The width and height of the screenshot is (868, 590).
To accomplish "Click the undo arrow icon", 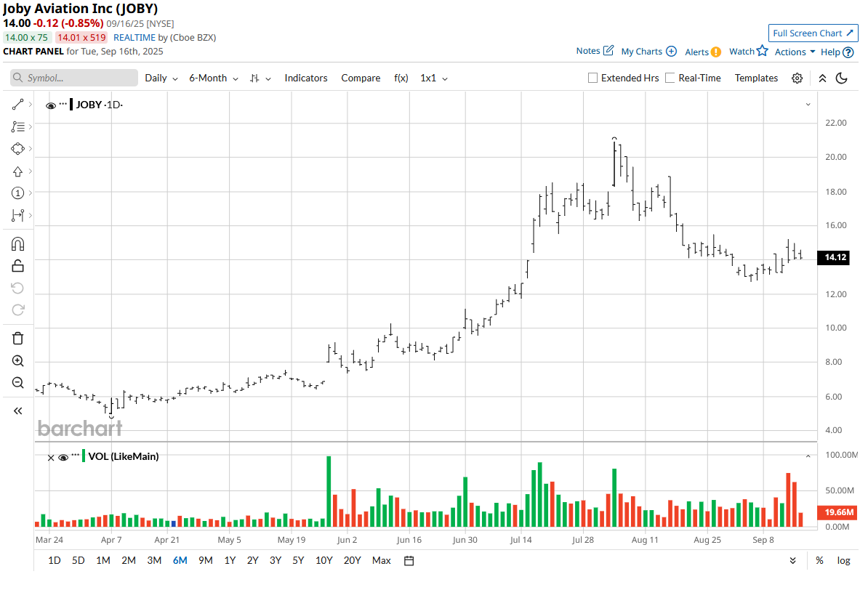I will (17, 288).
